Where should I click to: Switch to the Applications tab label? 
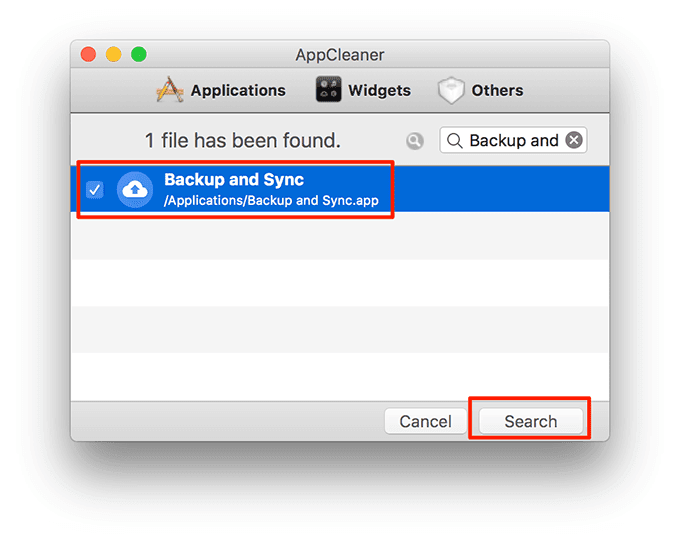coord(238,90)
